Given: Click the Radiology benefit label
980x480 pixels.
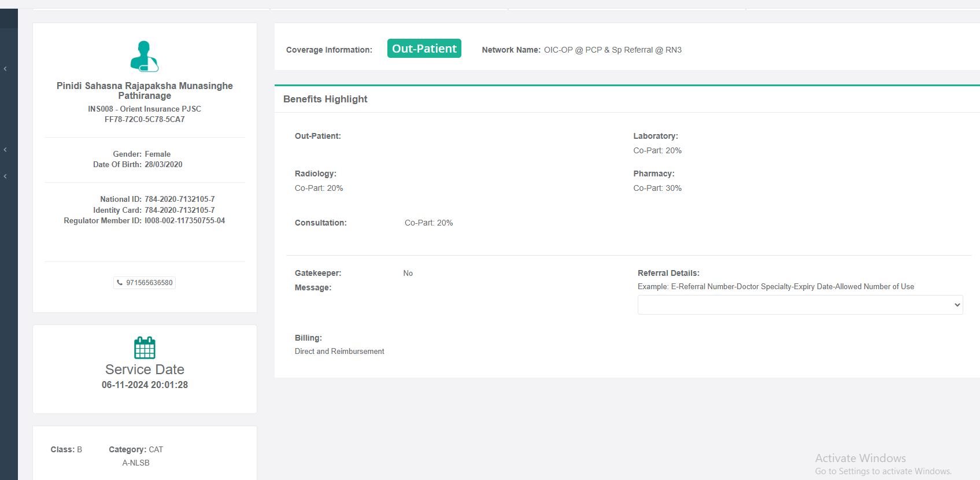Looking at the screenshot, I should coord(315,173).
